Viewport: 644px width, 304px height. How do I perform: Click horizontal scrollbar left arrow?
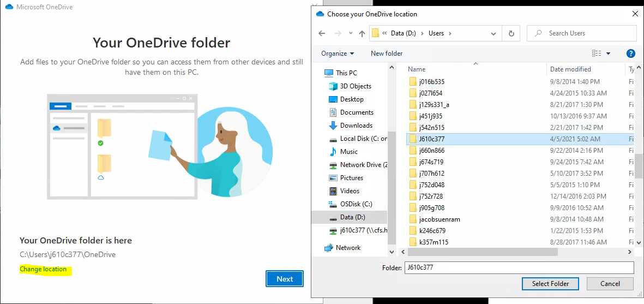403,252
